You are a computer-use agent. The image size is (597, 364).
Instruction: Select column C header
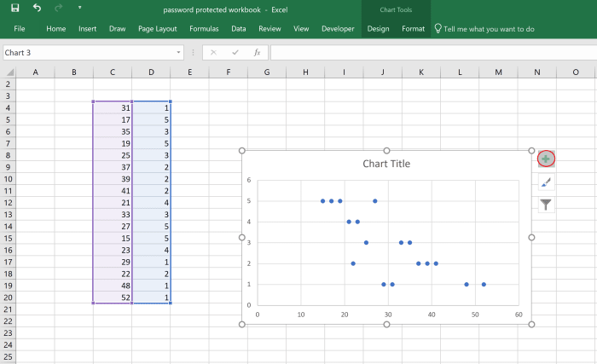[113, 72]
